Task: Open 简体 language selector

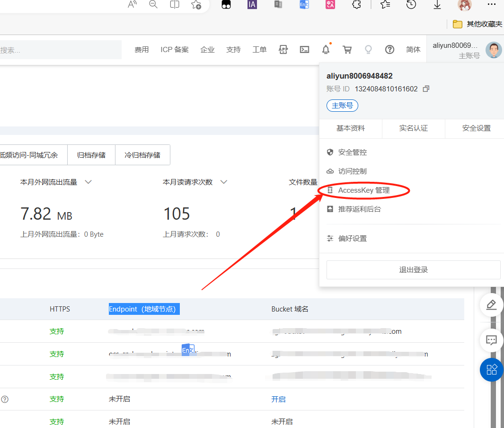Action: coord(413,50)
